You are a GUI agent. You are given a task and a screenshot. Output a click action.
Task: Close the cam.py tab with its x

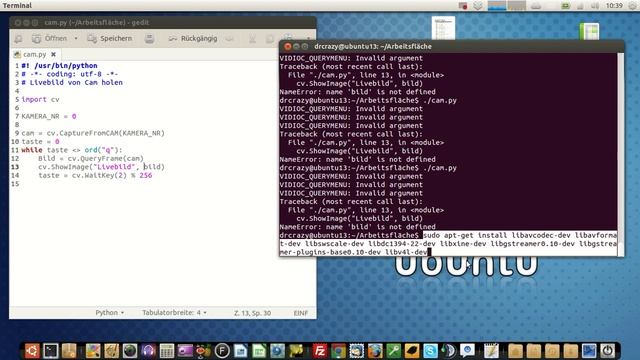pyautogui.click(x=53, y=54)
